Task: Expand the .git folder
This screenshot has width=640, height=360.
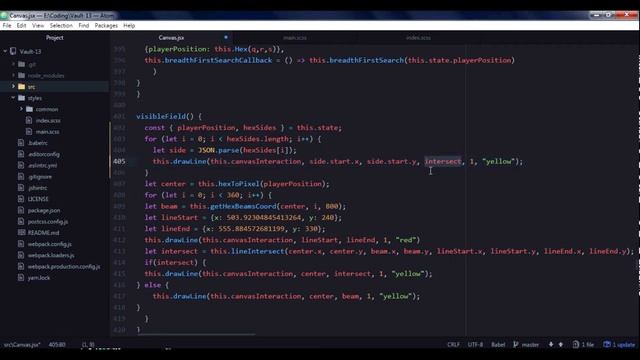Action: point(13,64)
